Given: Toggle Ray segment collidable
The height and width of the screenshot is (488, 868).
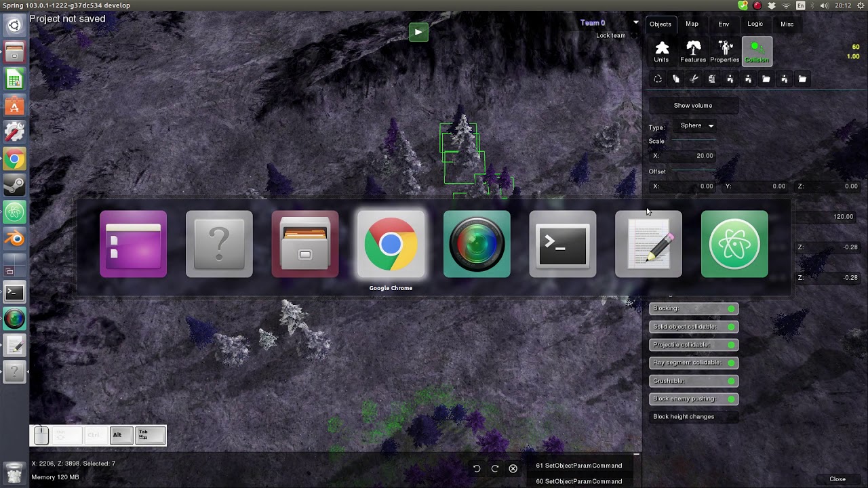Looking at the screenshot, I should click(694, 363).
